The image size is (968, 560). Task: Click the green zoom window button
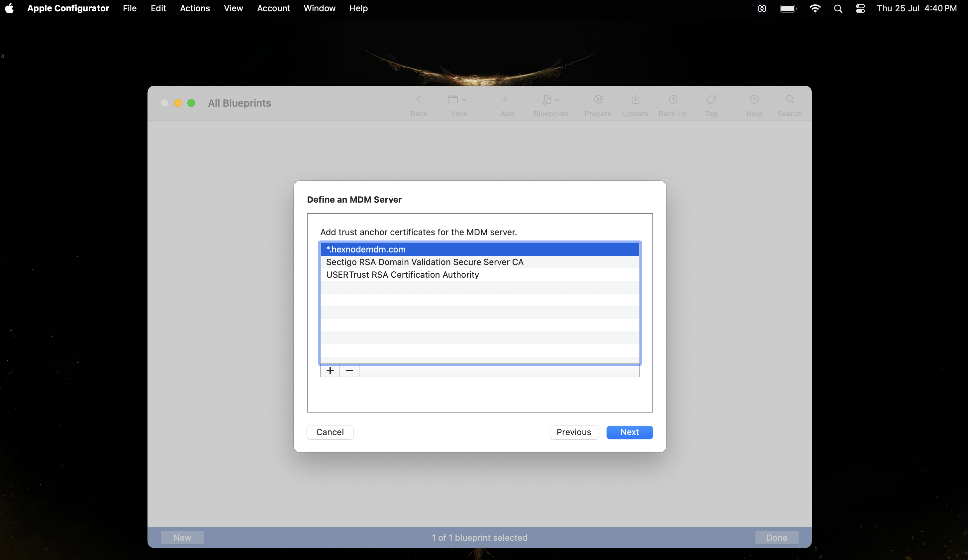point(191,103)
